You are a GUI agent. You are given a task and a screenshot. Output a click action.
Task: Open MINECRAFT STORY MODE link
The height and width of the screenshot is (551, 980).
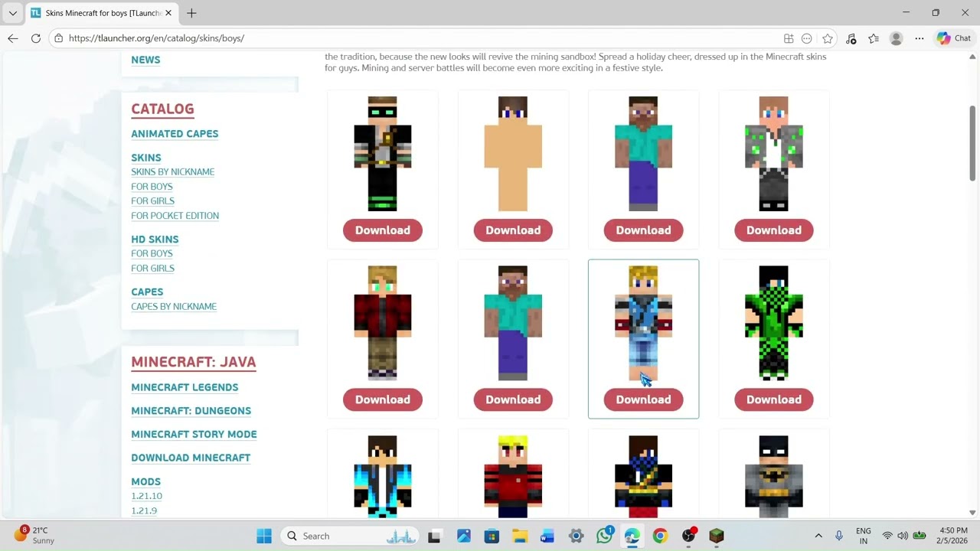coord(194,435)
